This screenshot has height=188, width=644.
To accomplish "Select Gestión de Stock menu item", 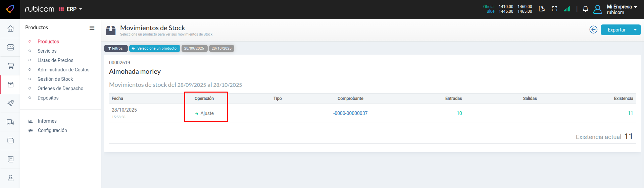I will coord(55,79).
